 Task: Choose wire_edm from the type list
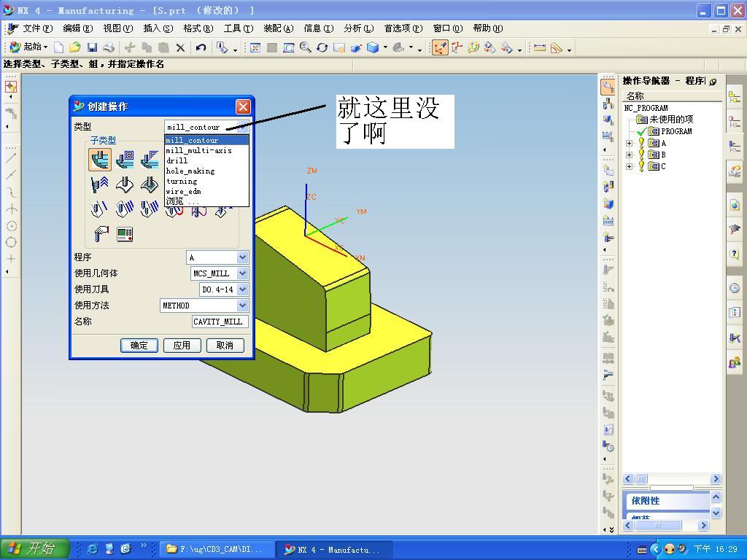[x=206, y=192]
